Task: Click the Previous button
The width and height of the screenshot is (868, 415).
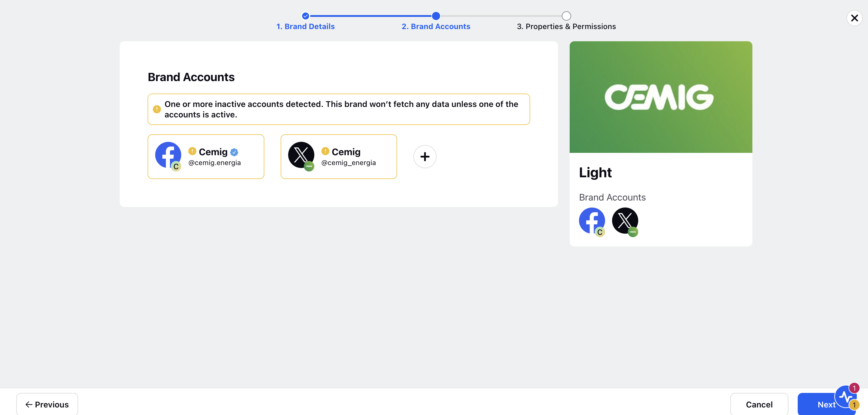Action: pos(47,404)
